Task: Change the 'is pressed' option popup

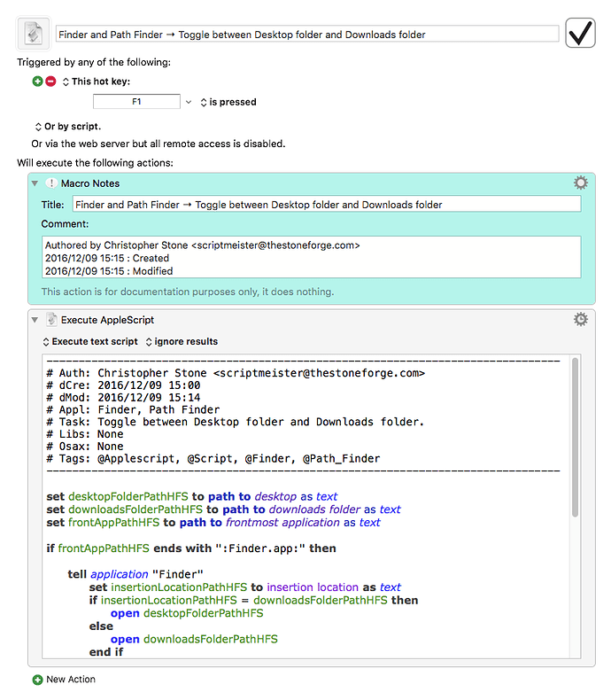Action: [x=228, y=102]
